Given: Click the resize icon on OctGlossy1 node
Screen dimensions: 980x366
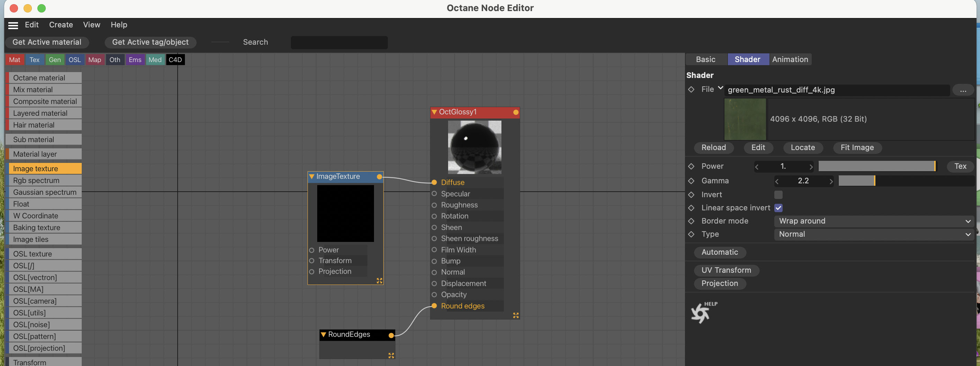Looking at the screenshot, I should pyautogui.click(x=516, y=315).
